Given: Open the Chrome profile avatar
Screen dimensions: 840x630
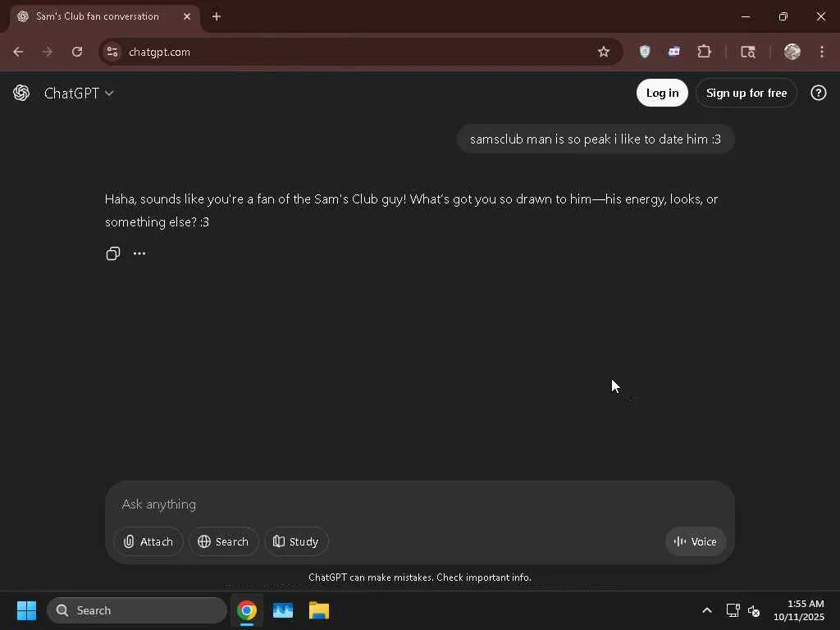Looking at the screenshot, I should click(x=792, y=52).
